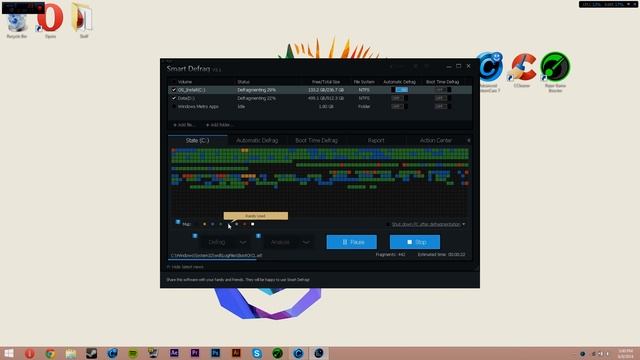The width and height of the screenshot is (640, 360).
Task: Check the Windows Metro Apps checkbox
Action: coord(174,107)
